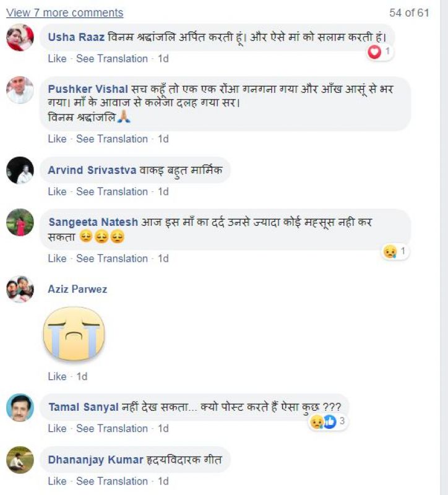
Task: Click the crying face sticker
Action: pyautogui.click(x=74, y=334)
